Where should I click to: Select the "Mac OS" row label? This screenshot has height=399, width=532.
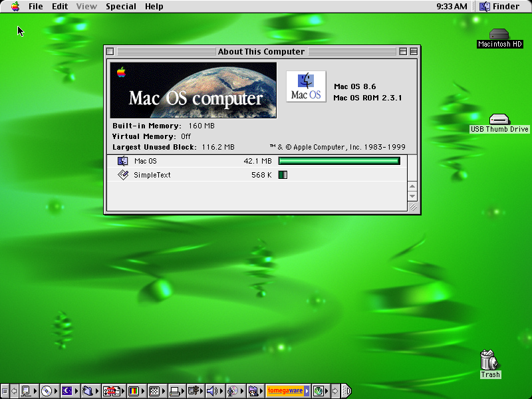[x=145, y=161]
